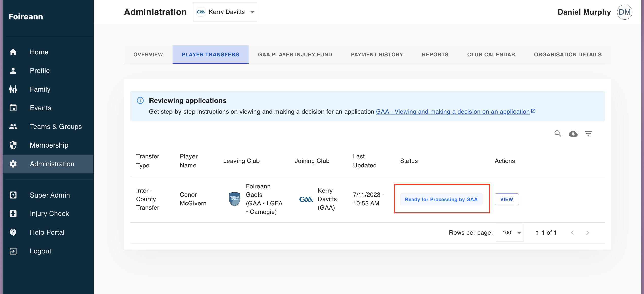The height and width of the screenshot is (294, 644).
Task: Click the Ready for Processing by GAA status
Action: (441, 199)
